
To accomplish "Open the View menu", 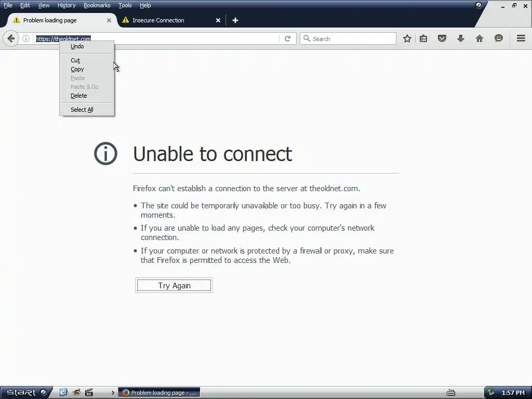I will (x=44, y=5).
